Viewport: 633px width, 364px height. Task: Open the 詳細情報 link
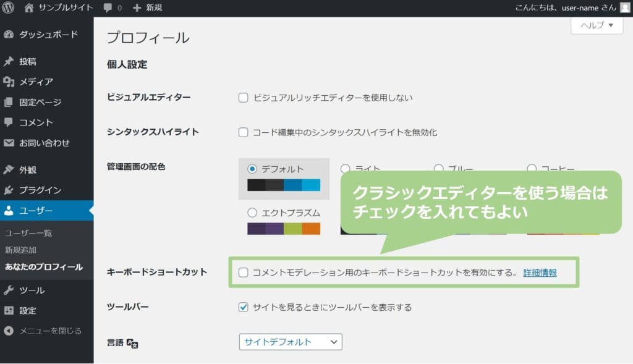pyautogui.click(x=540, y=273)
